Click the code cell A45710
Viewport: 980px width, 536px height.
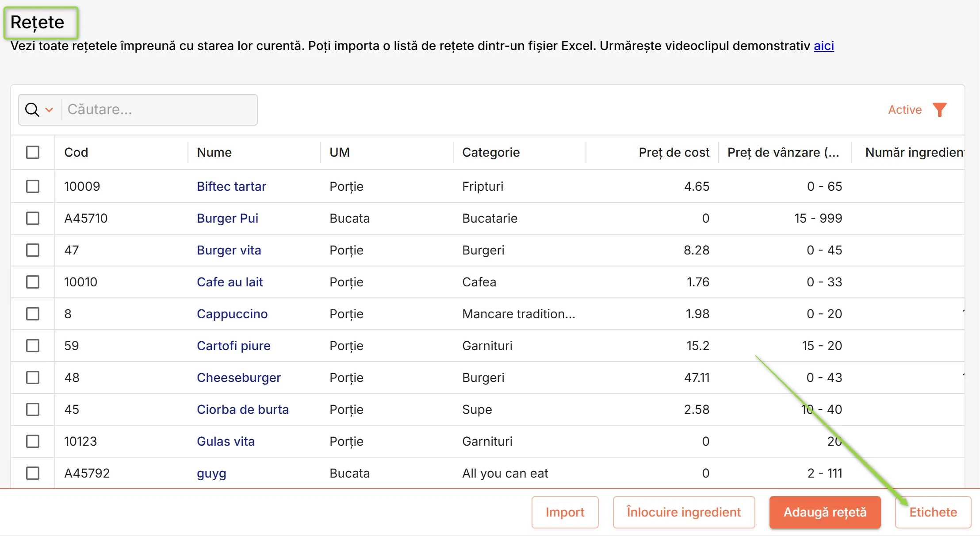86,218
